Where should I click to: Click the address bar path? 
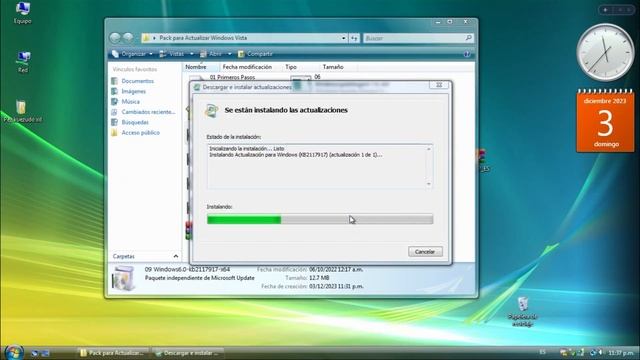click(x=203, y=38)
